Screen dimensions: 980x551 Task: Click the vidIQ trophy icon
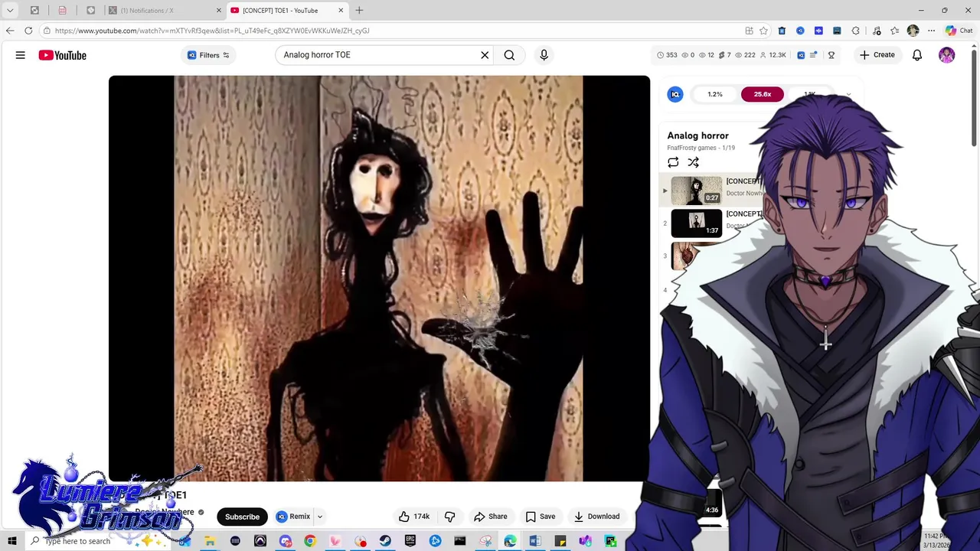831,55
